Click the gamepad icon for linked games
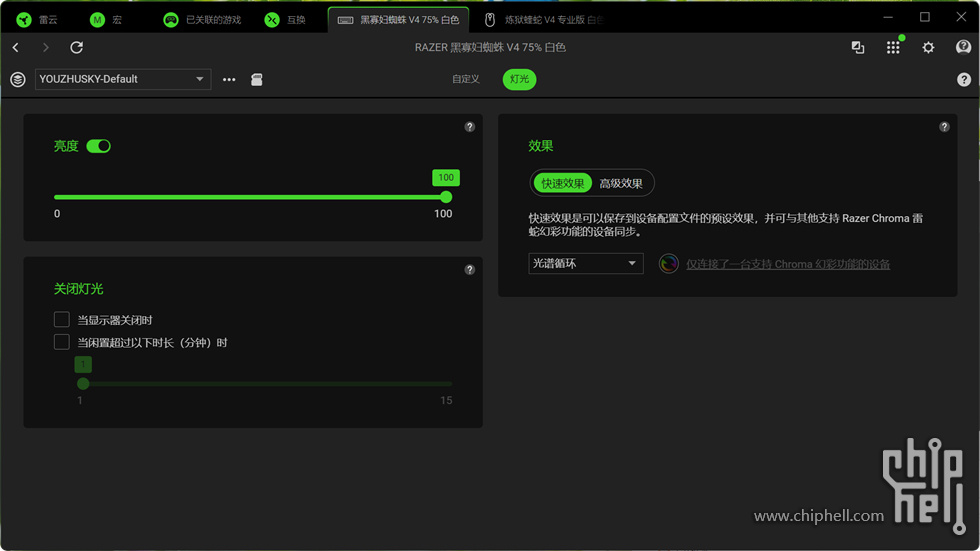The height and width of the screenshot is (551, 980). click(171, 20)
